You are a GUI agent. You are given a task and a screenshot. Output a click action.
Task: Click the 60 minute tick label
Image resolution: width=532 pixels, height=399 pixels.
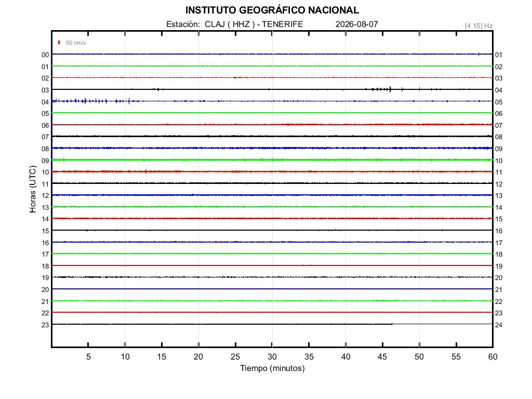[493, 356]
